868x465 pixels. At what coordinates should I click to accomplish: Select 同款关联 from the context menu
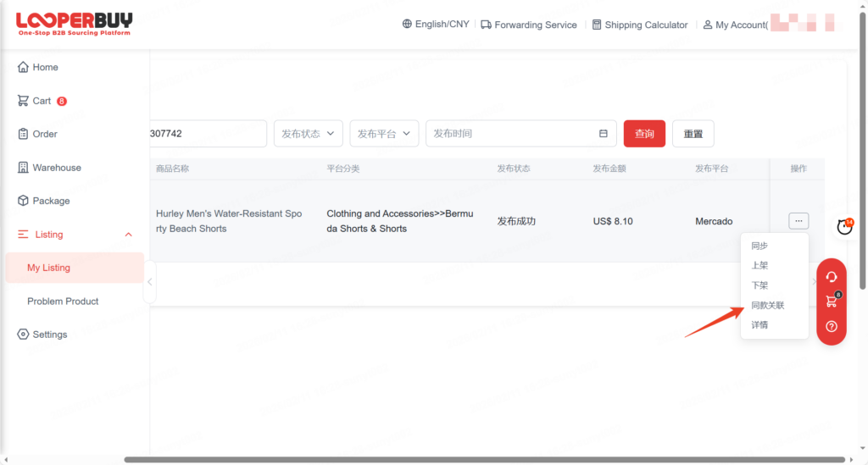tap(767, 305)
